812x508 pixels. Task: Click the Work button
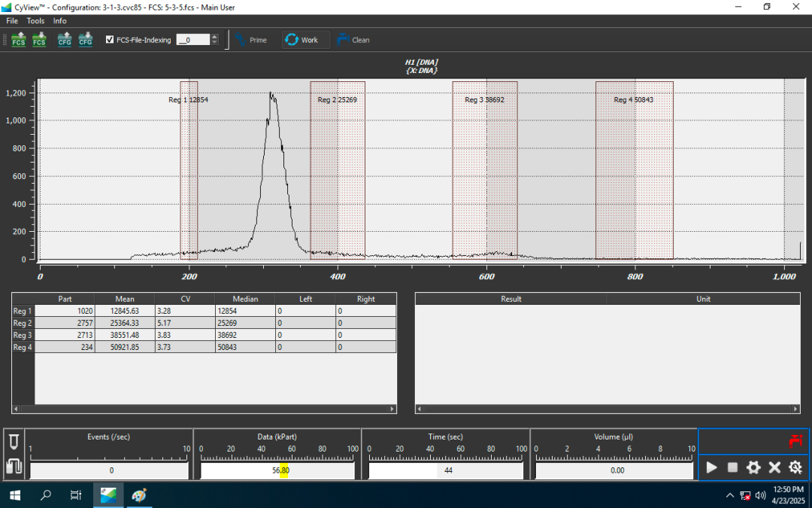tap(305, 40)
